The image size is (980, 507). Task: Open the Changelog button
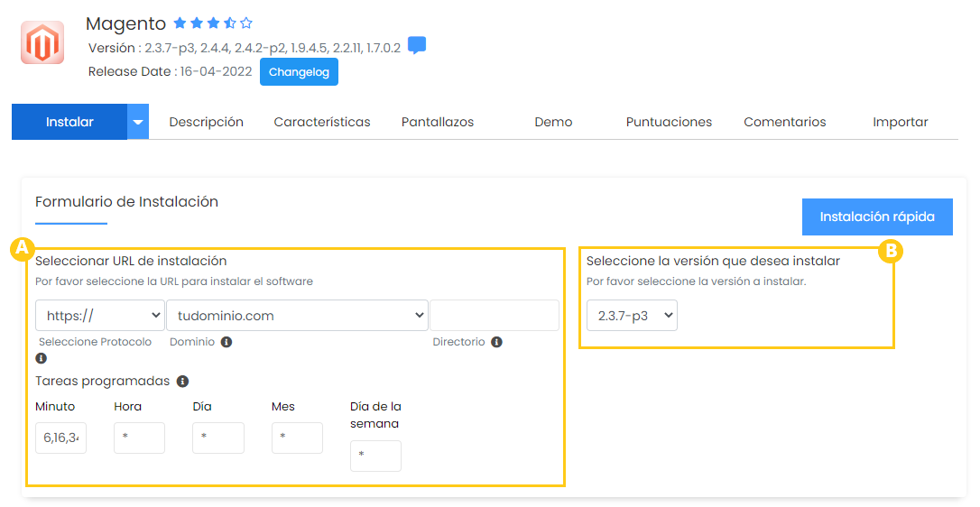point(299,72)
